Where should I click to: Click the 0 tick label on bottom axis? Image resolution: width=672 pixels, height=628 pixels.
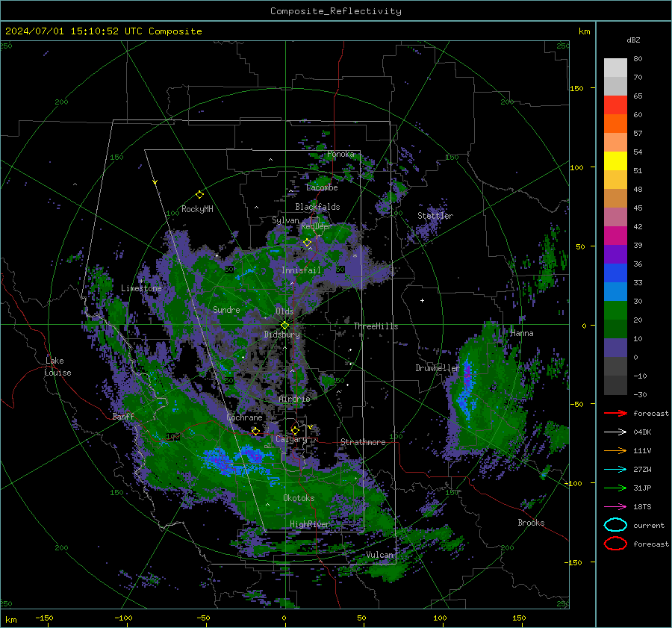click(284, 618)
